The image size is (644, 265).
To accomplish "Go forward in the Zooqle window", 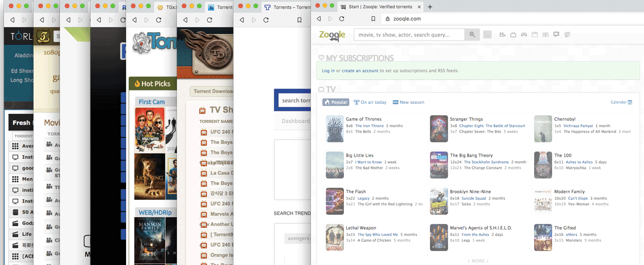I will pos(330,19).
